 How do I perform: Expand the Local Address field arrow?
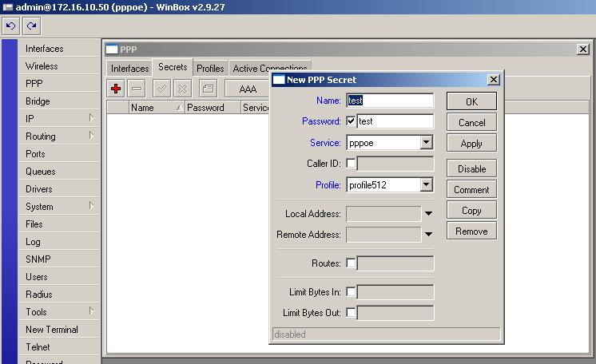428,214
